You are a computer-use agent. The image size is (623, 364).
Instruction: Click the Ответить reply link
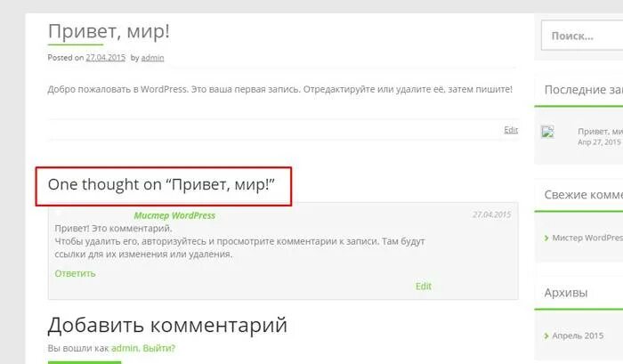[x=75, y=273]
